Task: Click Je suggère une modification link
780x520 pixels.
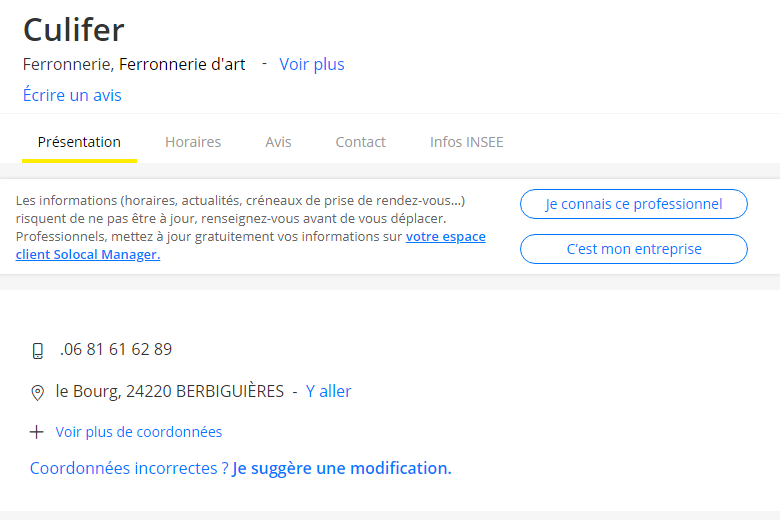Action: (x=342, y=468)
